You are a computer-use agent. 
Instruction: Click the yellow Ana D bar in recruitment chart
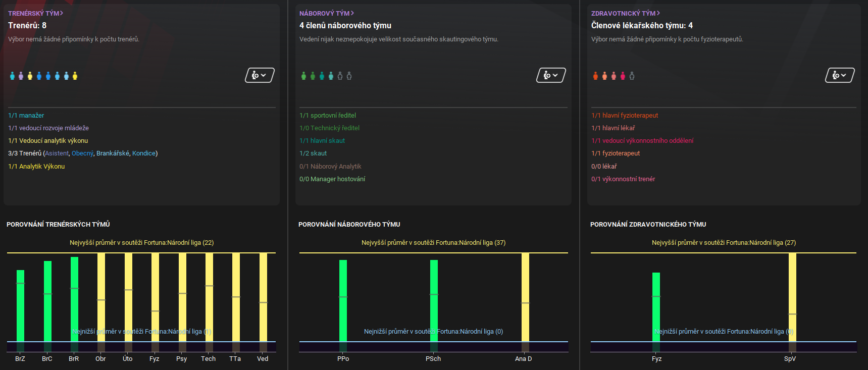525,298
